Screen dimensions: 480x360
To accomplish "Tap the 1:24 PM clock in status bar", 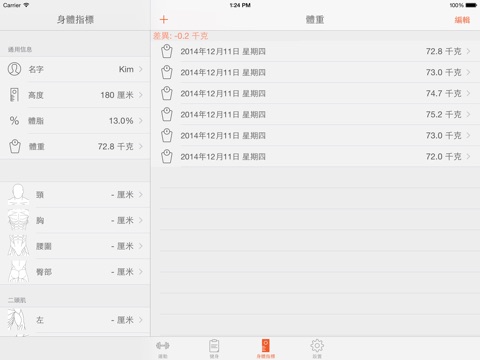I will [240, 5].
